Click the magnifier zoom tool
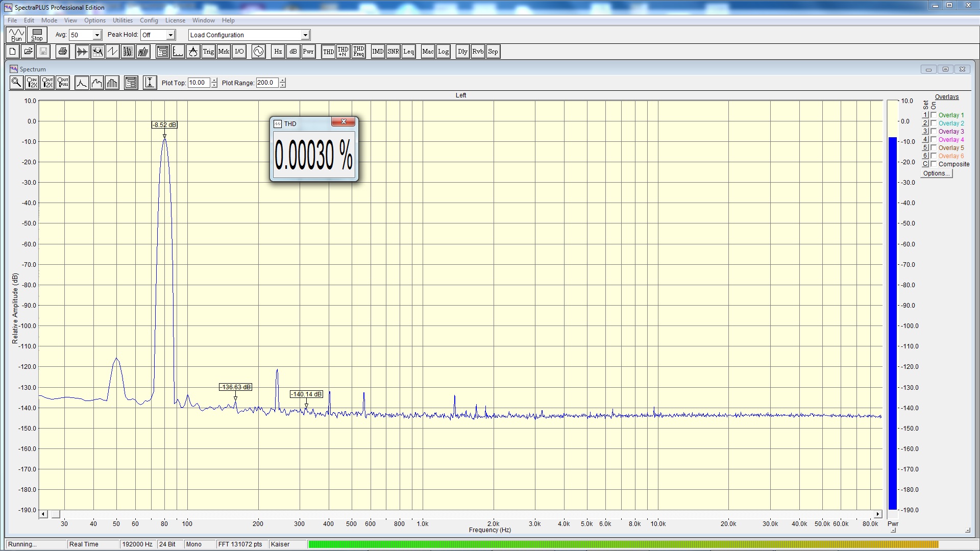 (16, 83)
